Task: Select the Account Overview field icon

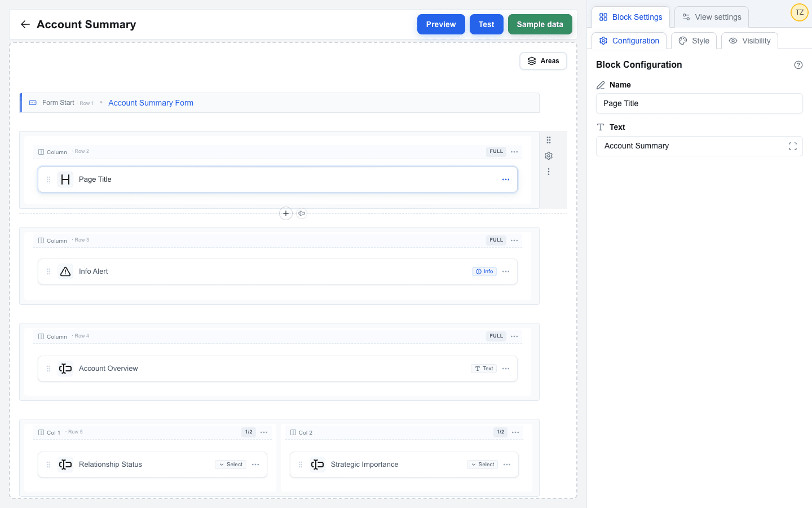Action: 65,369
